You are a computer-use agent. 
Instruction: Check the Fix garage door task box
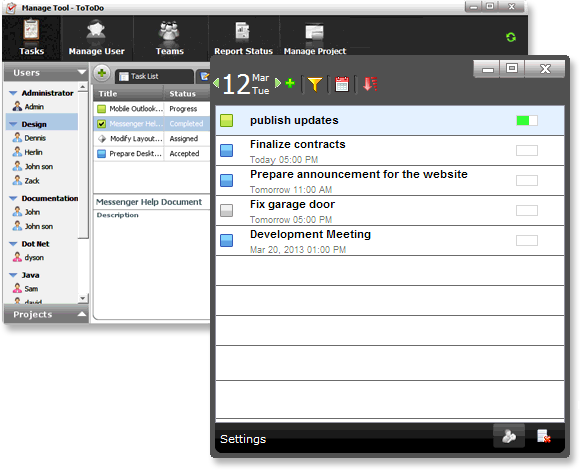click(226, 210)
